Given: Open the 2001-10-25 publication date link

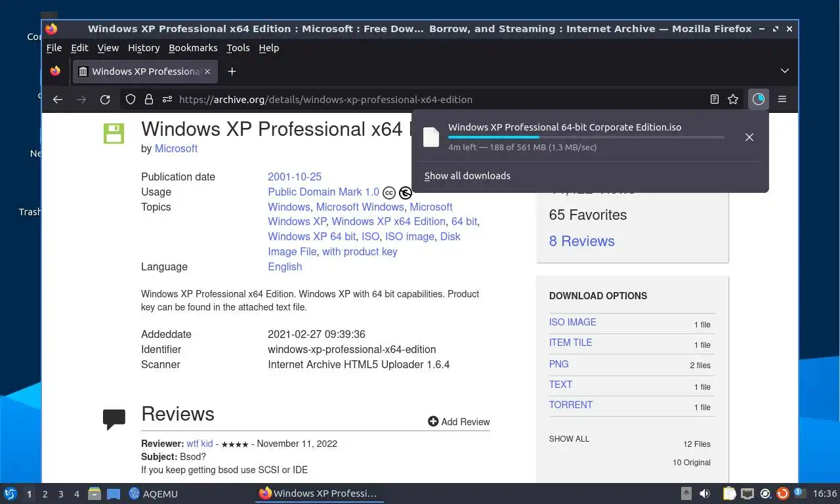Looking at the screenshot, I should click(x=295, y=177).
